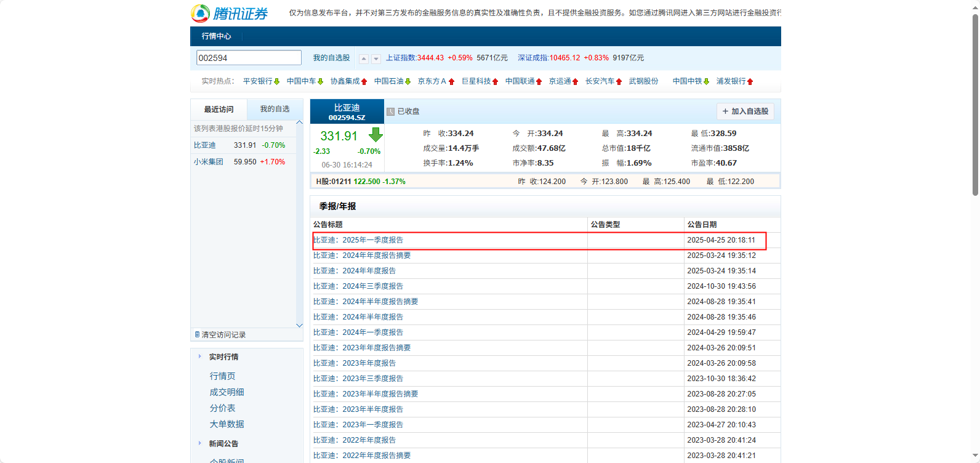Viewport: 980px width, 463px height.
Task: Open 行情页 in sidebar
Action: [222, 376]
